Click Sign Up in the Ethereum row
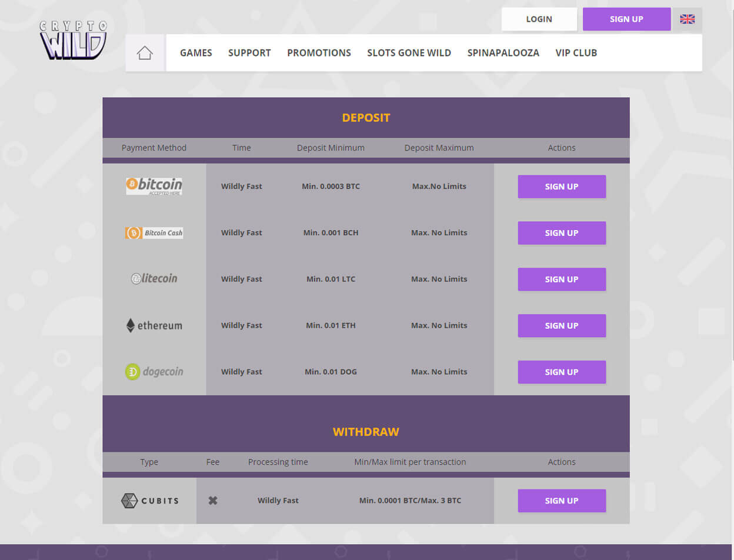 (562, 326)
